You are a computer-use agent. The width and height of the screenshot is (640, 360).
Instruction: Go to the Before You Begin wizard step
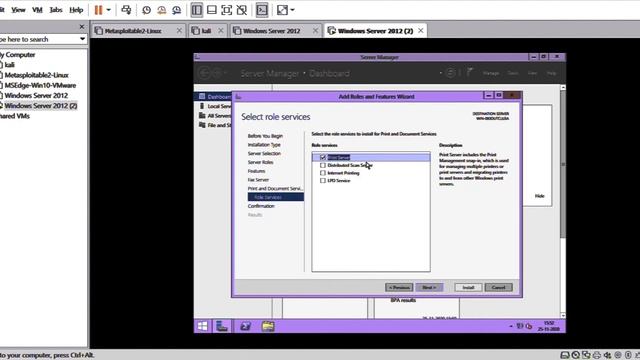tap(265, 136)
